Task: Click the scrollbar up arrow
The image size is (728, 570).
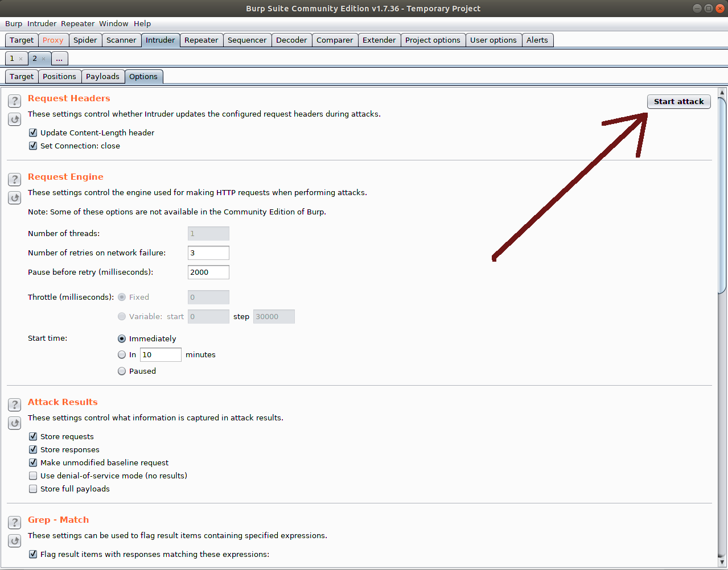Action: [722, 92]
